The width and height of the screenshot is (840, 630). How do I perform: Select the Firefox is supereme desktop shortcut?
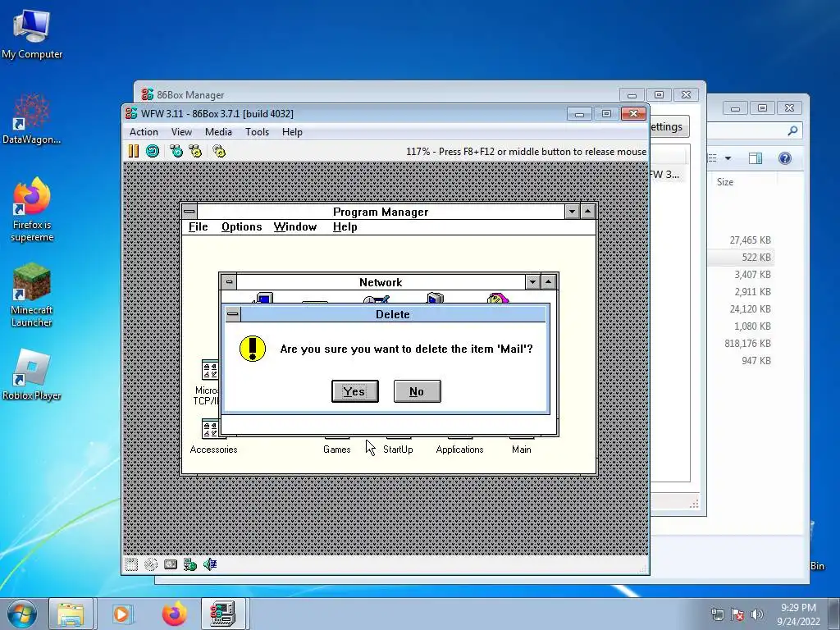32,210
